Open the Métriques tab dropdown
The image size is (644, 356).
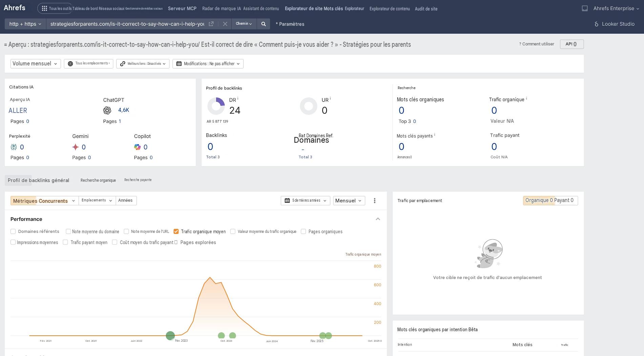(44, 201)
